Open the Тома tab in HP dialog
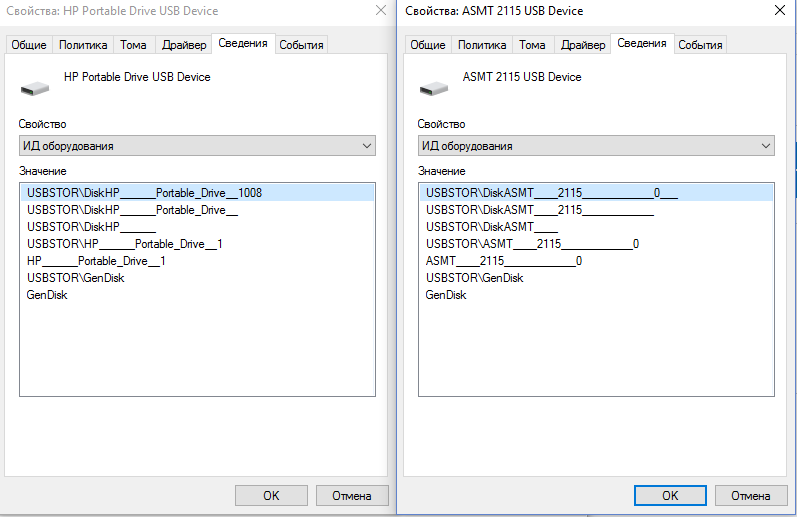797x517 pixels. click(x=133, y=45)
